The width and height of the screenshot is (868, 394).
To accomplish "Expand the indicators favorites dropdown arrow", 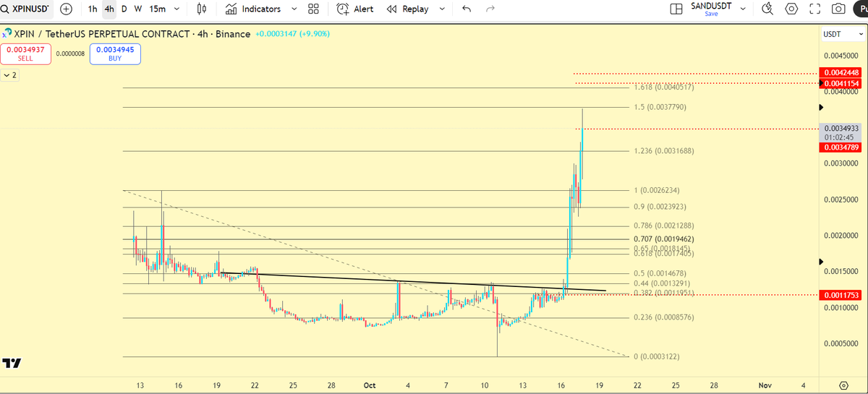I will [294, 9].
